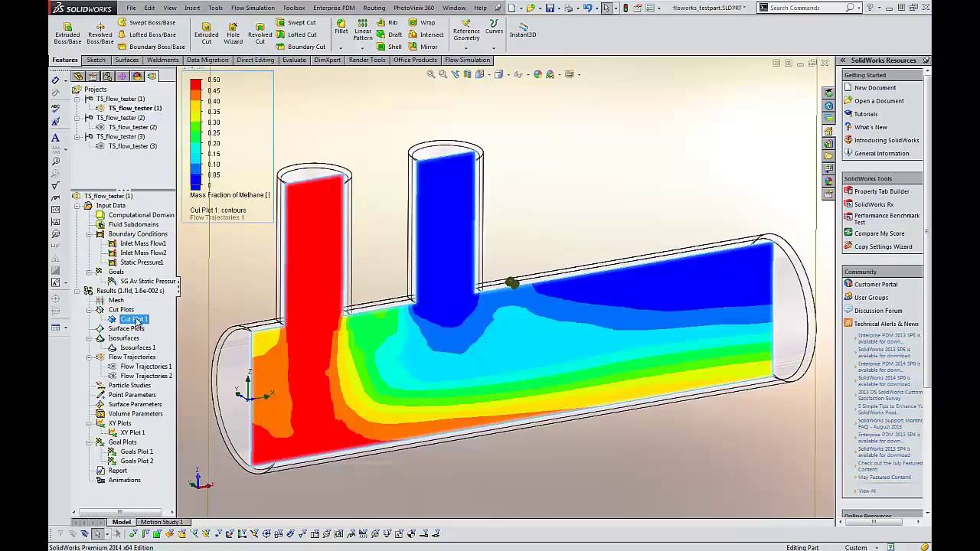This screenshot has height=551, width=980.
Task: Select the Mirror tool
Action: tap(423, 47)
